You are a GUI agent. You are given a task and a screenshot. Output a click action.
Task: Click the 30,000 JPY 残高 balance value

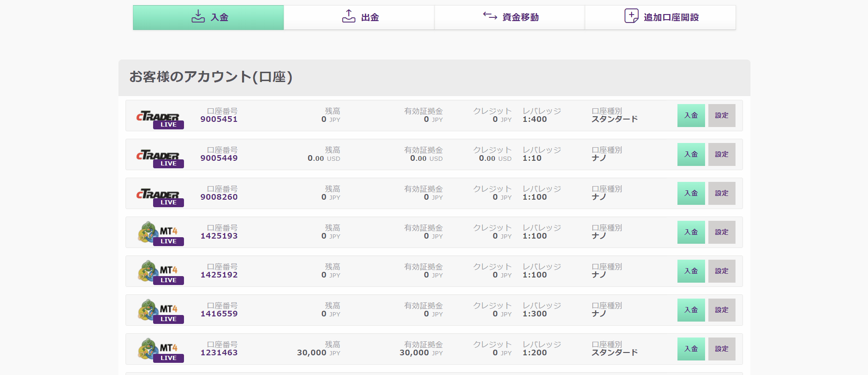click(318, 352)
